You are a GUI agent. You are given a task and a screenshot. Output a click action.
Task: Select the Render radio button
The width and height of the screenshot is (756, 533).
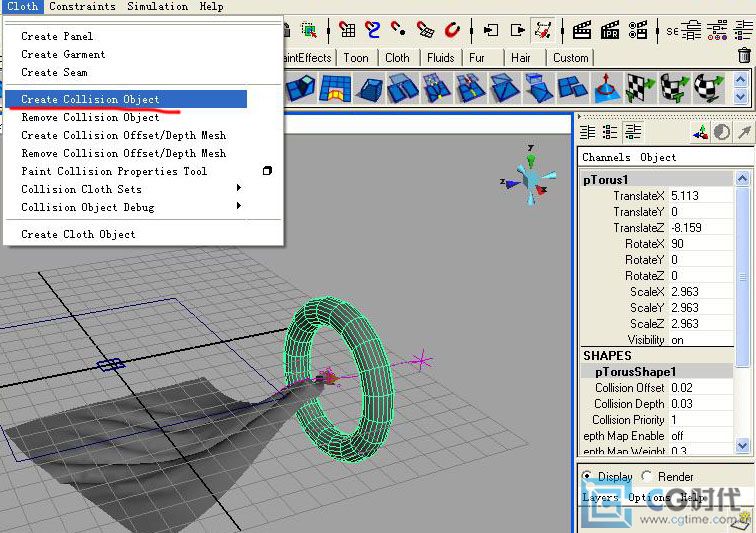click(647, 476)
